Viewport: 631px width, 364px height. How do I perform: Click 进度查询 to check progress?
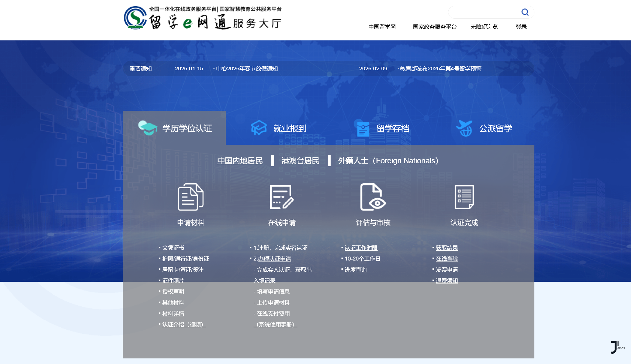click(356, 269)
